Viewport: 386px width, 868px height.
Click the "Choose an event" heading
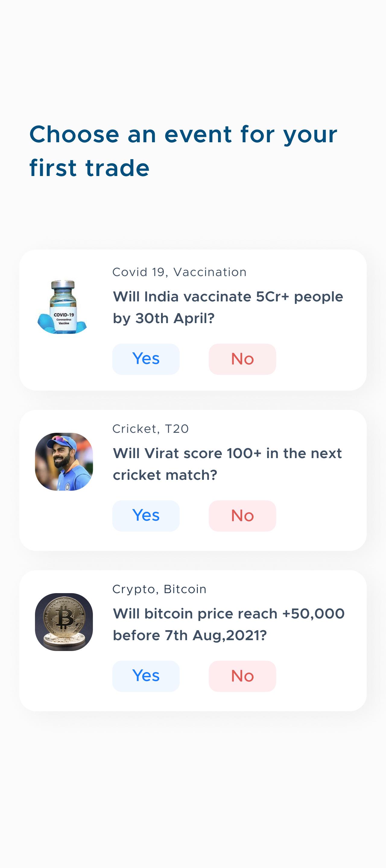tap(183, 151)
